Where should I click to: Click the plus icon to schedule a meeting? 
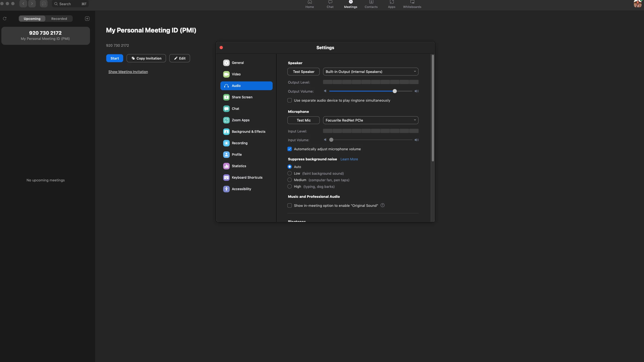(x=87, y=19)
